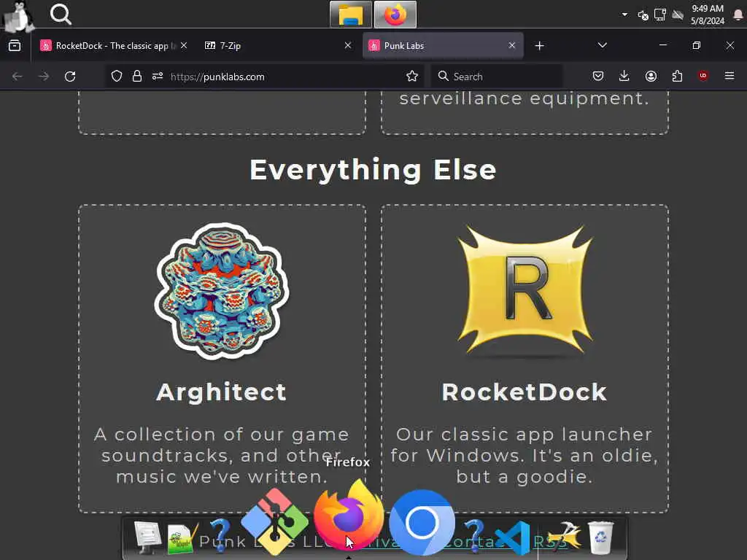Close the Punk Labs tab
Screen dimensions: 747x560
[x=511, y=45]
